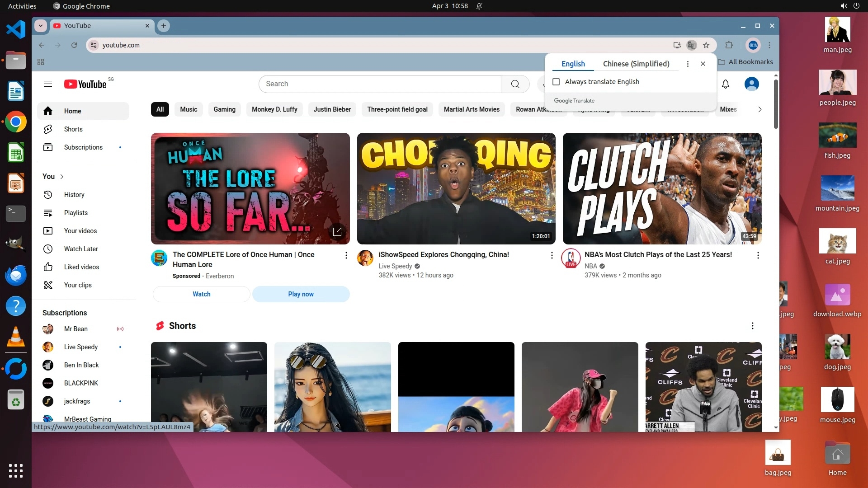Open translate popup three-dot options menu
The image size is (868, 488).
coord(688,64)
